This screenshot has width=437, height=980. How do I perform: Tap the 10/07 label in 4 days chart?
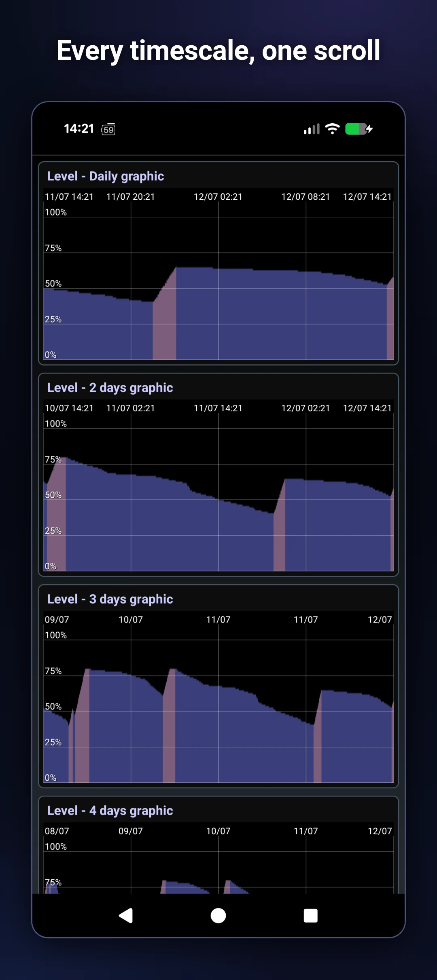218,831
